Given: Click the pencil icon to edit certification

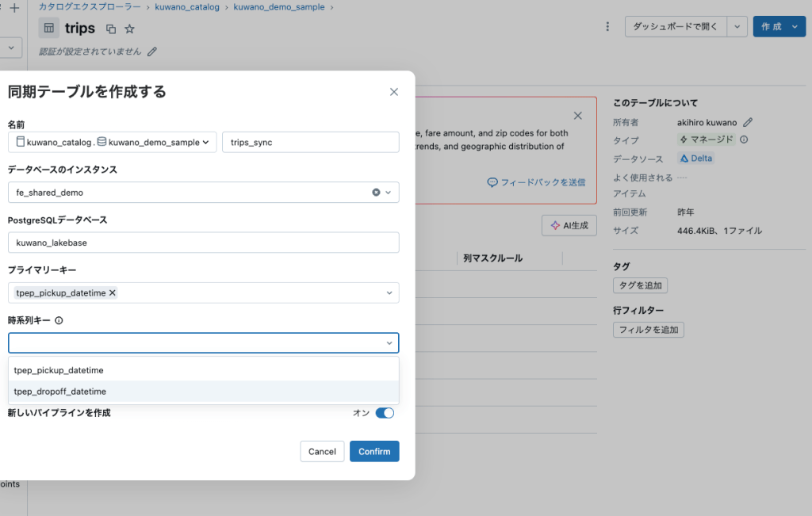Looking at the screenshot, I should tap(152, 52).
